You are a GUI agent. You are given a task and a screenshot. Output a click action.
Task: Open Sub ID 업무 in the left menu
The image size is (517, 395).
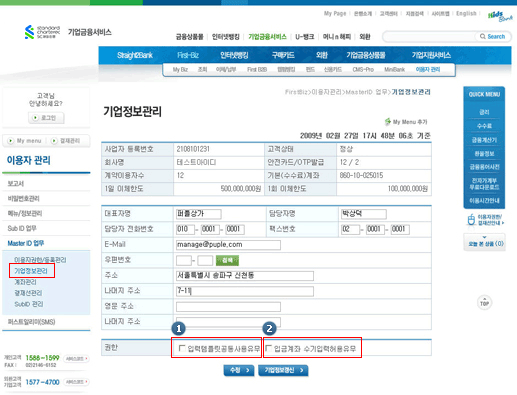tap(22, 228)
